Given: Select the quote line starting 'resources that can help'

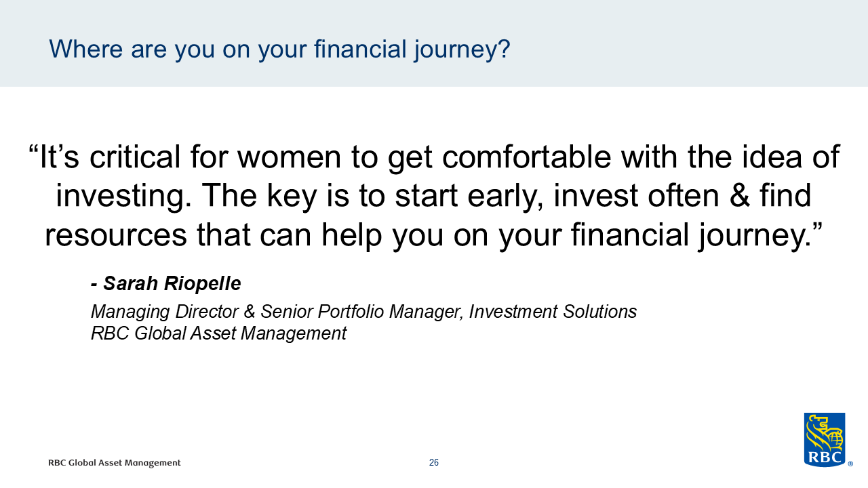Looking at the screenshot, I should click(x=434, y=235).
